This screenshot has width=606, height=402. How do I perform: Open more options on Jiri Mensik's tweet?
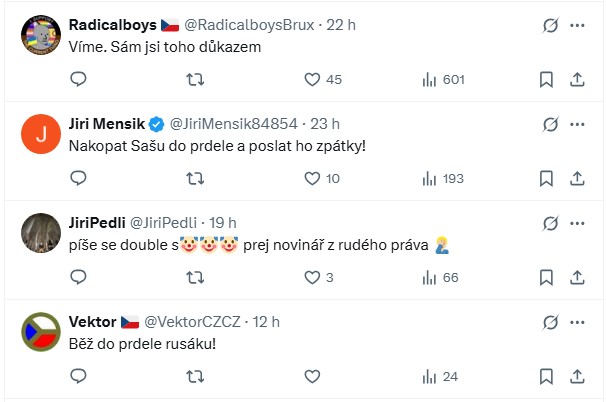(577, 124)
